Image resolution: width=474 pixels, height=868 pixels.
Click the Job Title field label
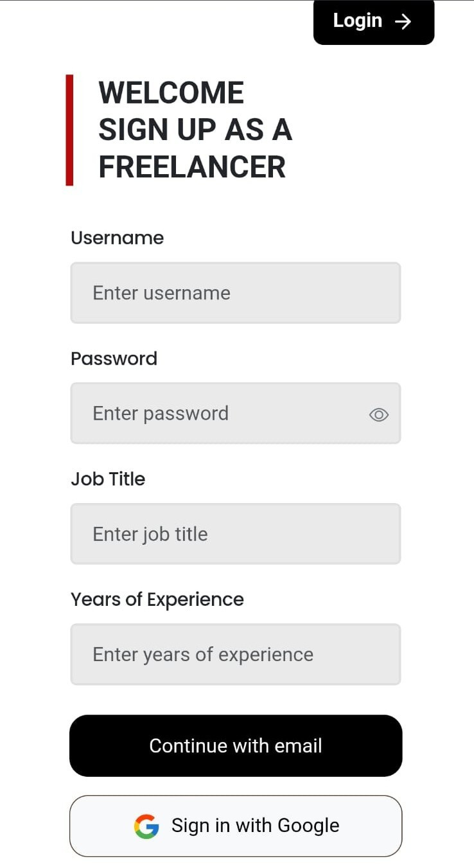tap(108, 479)
